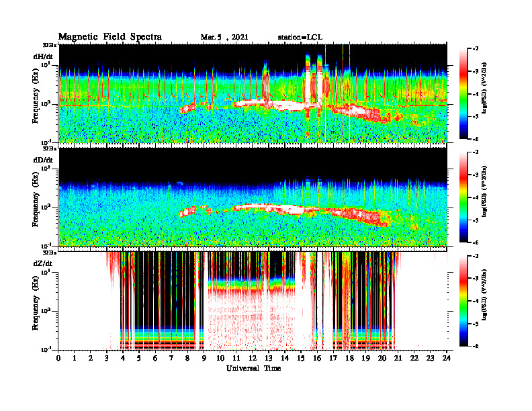Image resolution: width=532 pixels, height=411 pixels.
Task: Select the dH/dt panel label
Action: [43, 56]
